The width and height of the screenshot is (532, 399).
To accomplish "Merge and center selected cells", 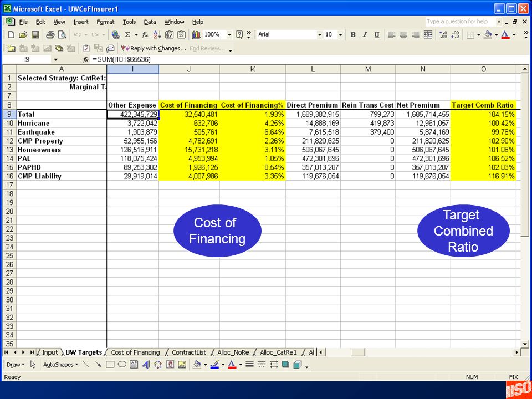I will [x=428, y=34].
